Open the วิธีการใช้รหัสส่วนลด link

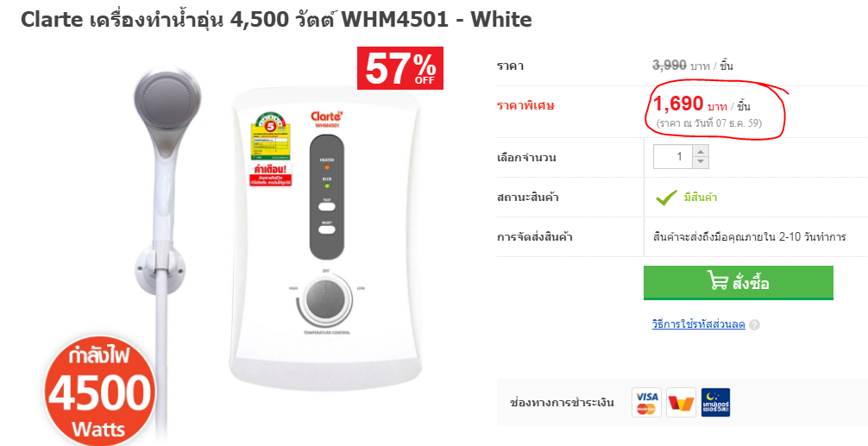698,324
